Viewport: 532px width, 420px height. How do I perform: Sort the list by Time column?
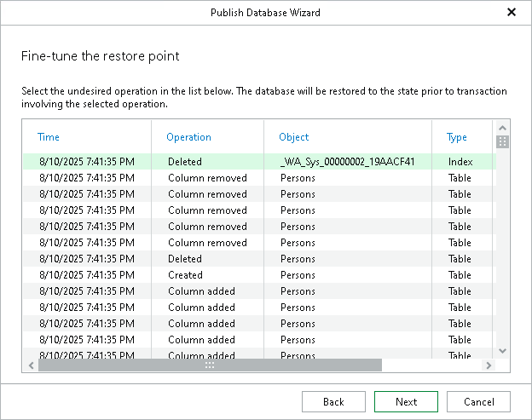click(49, 137)
